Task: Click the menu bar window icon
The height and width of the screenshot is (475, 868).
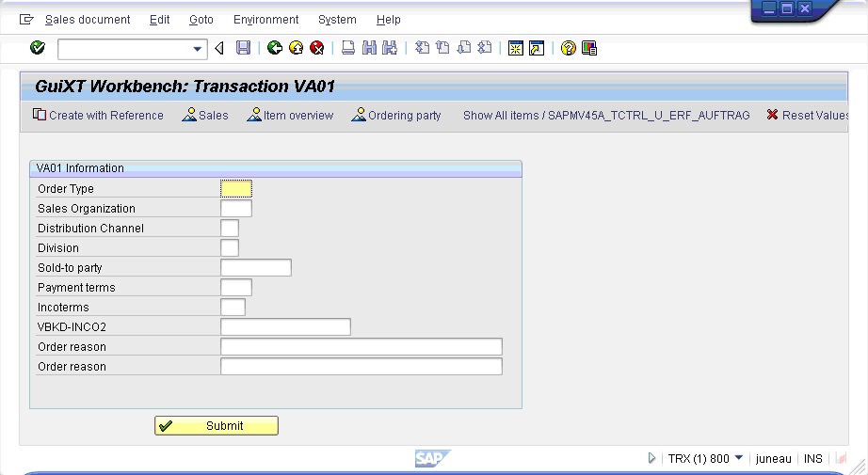Action: pyautogui.click(x=26, y=20)
